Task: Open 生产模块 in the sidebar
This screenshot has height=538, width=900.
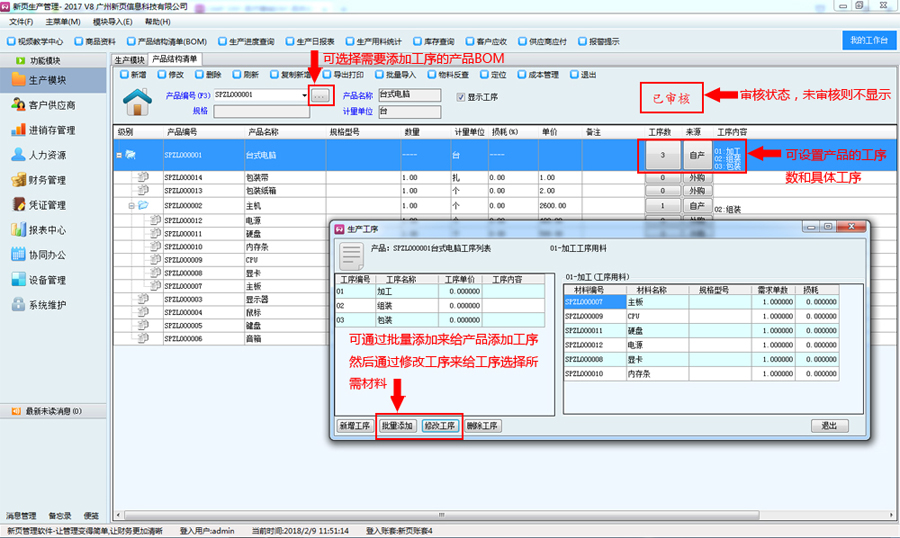Action: [x=47, y=80]
